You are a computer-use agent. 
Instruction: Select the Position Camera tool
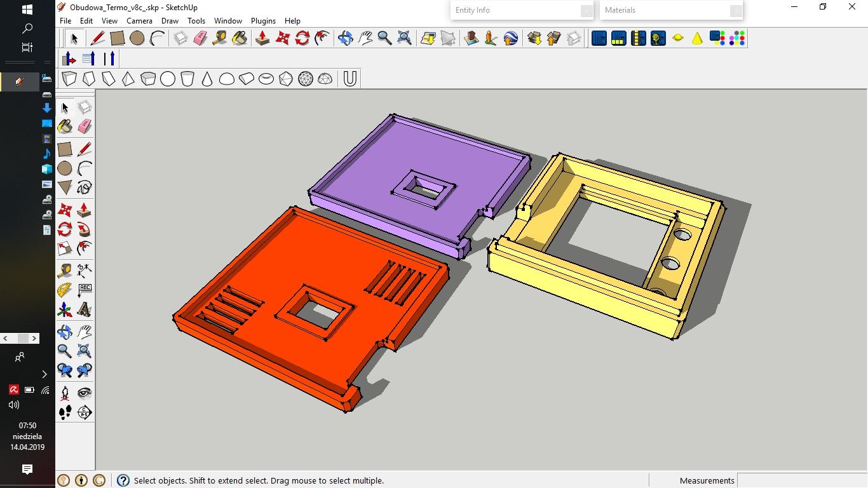(65, 393)
